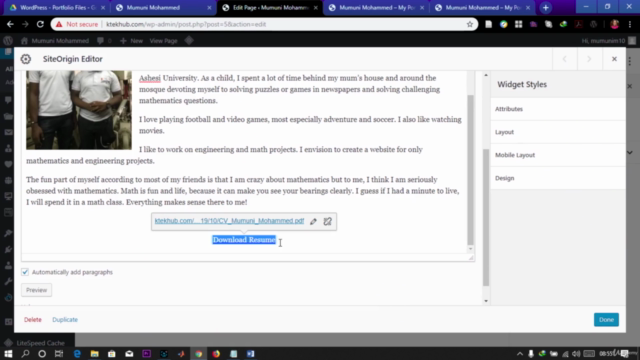640x360 pixels.
Task: Open a new browser tab
Action: (545, 7)
